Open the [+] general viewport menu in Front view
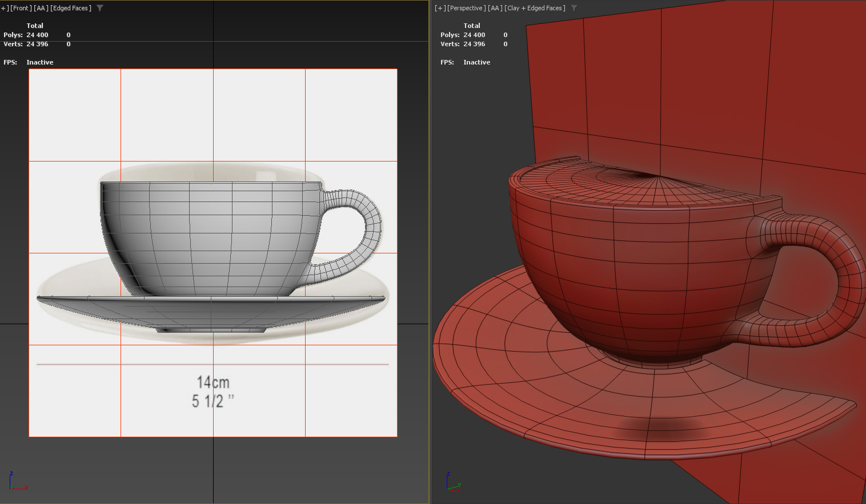 tap(5, 8)
